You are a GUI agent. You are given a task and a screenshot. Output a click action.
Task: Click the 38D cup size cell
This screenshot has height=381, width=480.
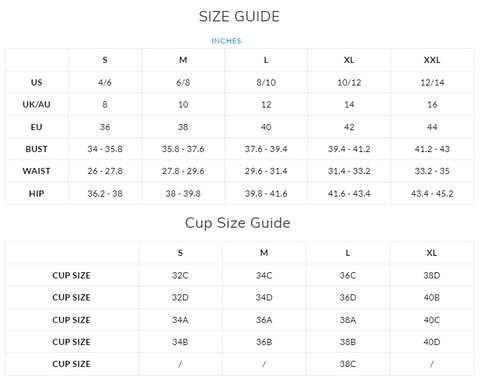click(x=432, y=276)
